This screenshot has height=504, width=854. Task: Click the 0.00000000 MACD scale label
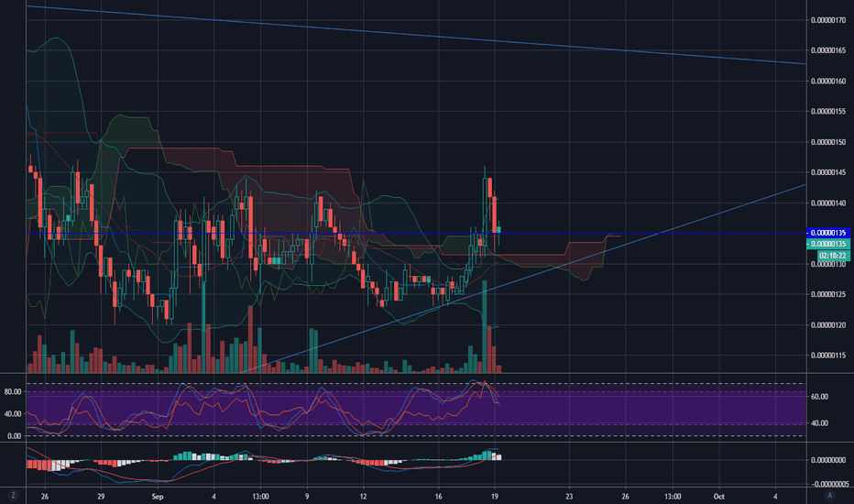click(x=827, y=460)
